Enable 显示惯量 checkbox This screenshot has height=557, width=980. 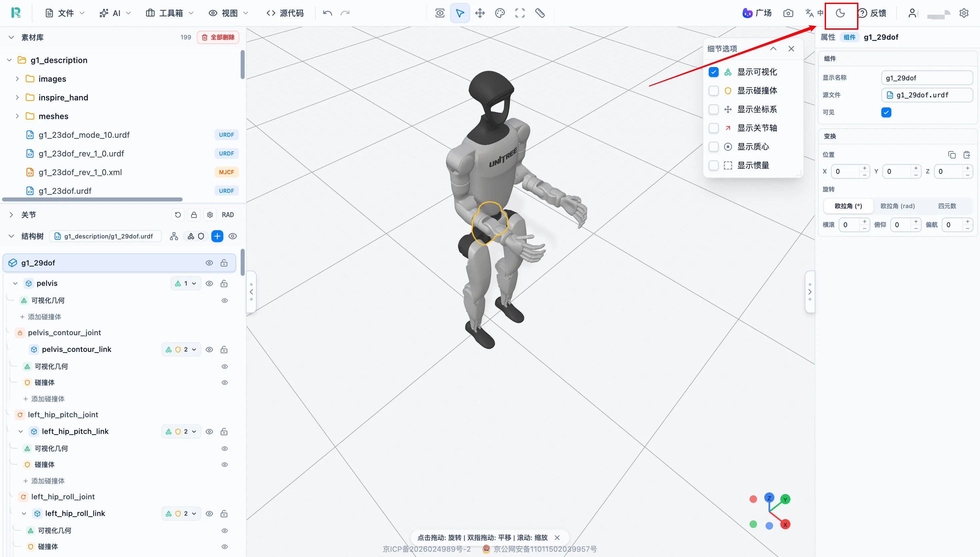click(x=714, y=165)
